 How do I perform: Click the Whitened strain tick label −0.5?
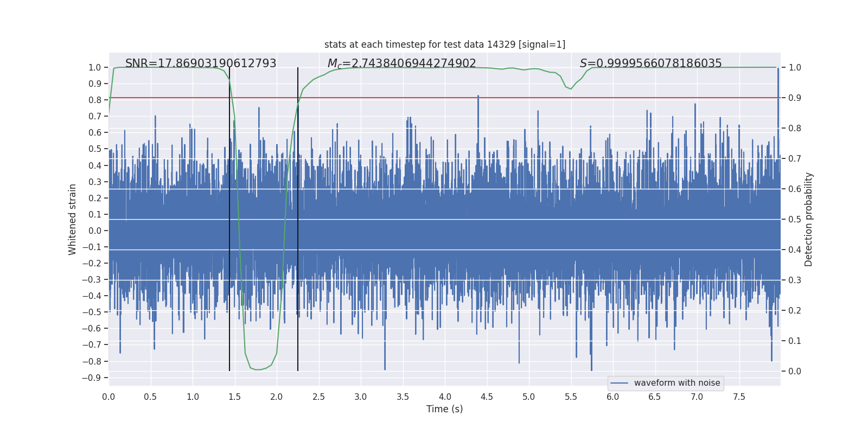point(92,312)
